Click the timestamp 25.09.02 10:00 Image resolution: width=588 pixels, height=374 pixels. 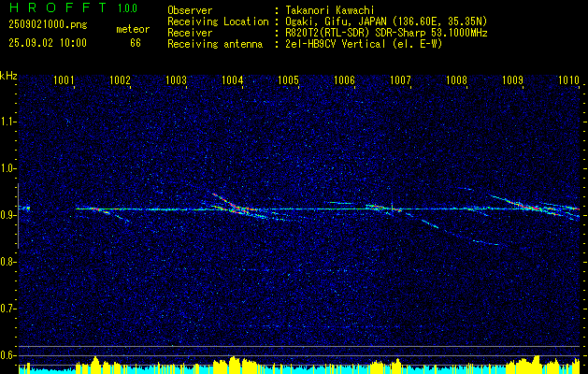tap(48, 43)
